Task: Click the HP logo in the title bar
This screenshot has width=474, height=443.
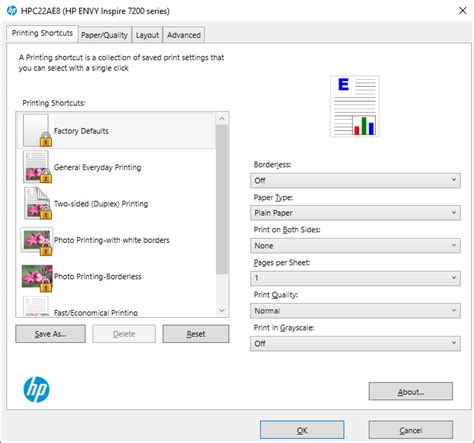Action: coord(12,11)
